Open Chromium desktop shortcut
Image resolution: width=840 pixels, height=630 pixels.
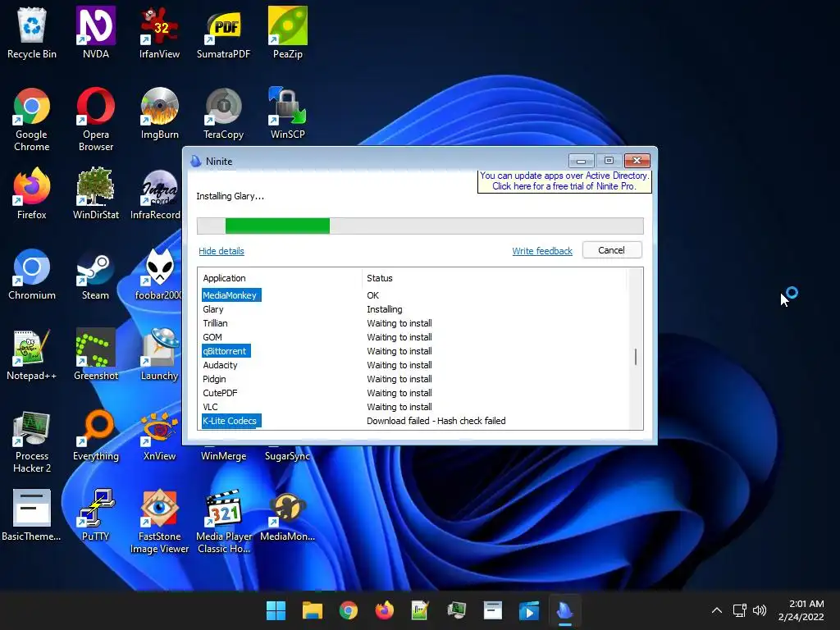pos(32,274)
